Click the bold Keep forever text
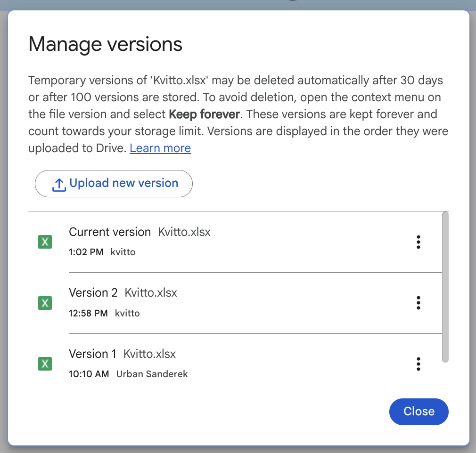 tap(204, 114)
